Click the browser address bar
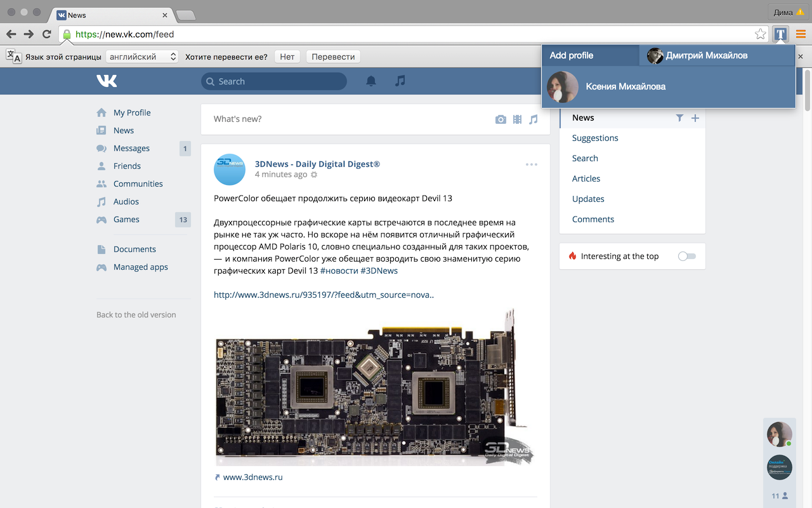812x508 pixels. click(x=412, y=34)
